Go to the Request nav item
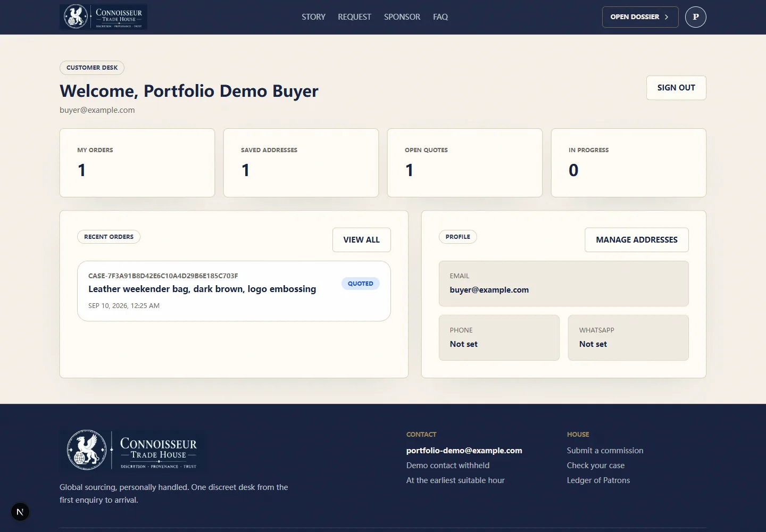 click(x=354, y=17)
